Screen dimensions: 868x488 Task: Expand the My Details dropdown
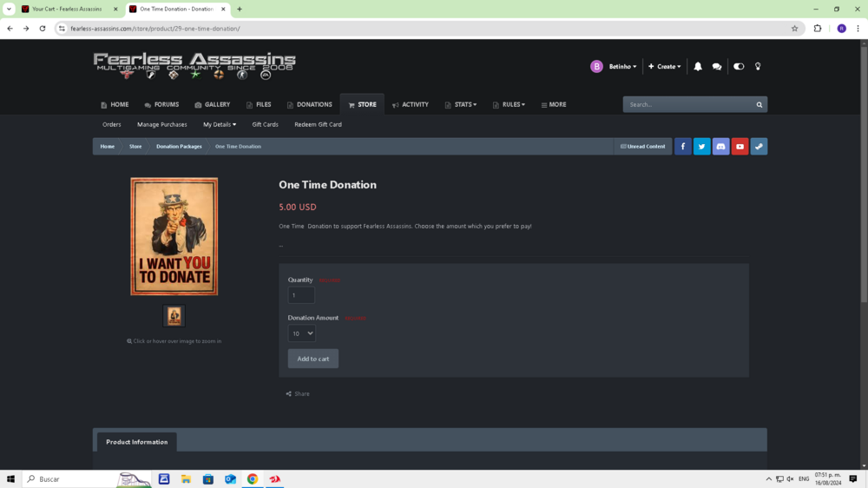(220, 125)
